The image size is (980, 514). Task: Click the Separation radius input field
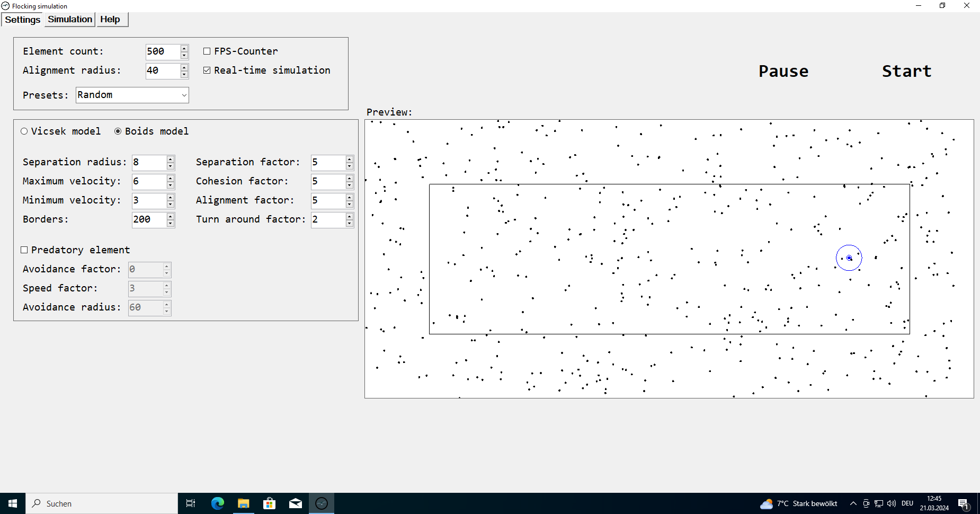149,163
